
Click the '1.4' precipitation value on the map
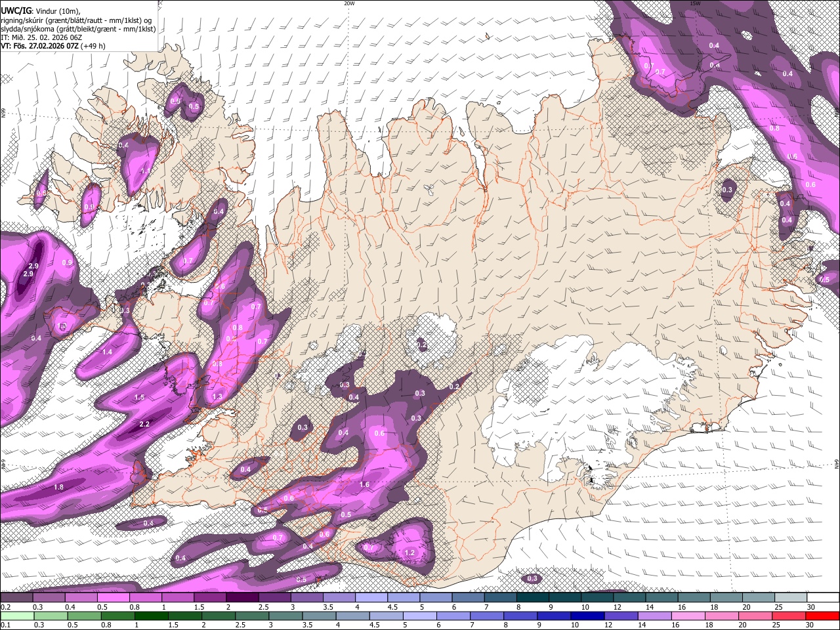click(x=107, y=352)
